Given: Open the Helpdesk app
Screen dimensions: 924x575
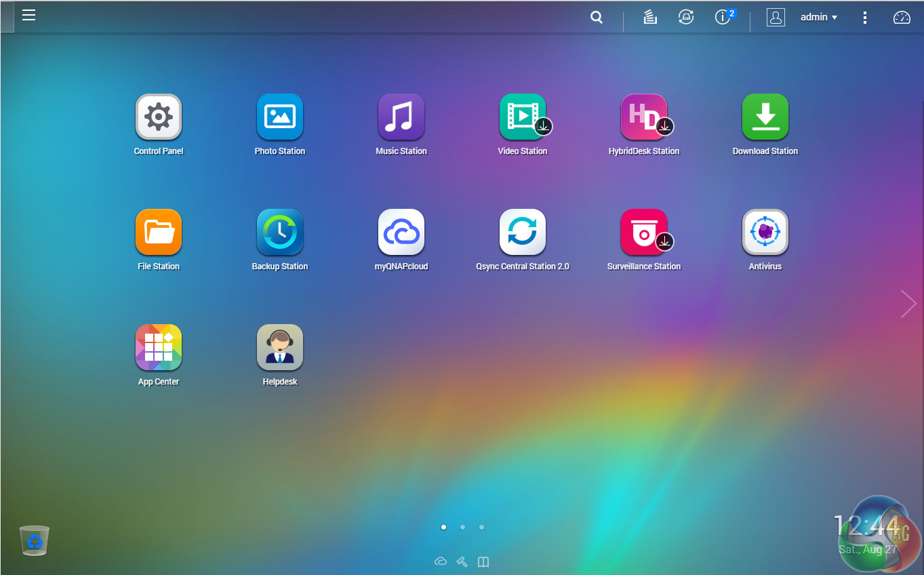Looking at the screenshot, I should tap(279, 348).
